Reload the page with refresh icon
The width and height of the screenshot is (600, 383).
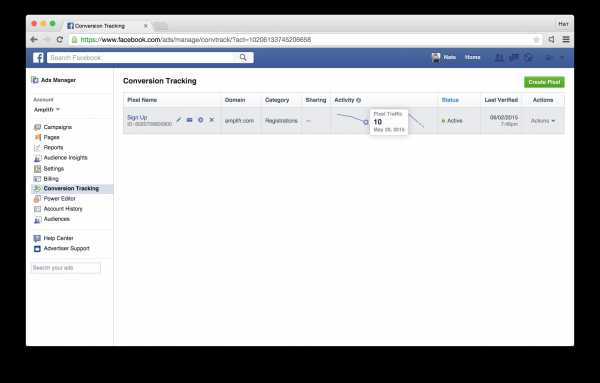tap(60, 39)
